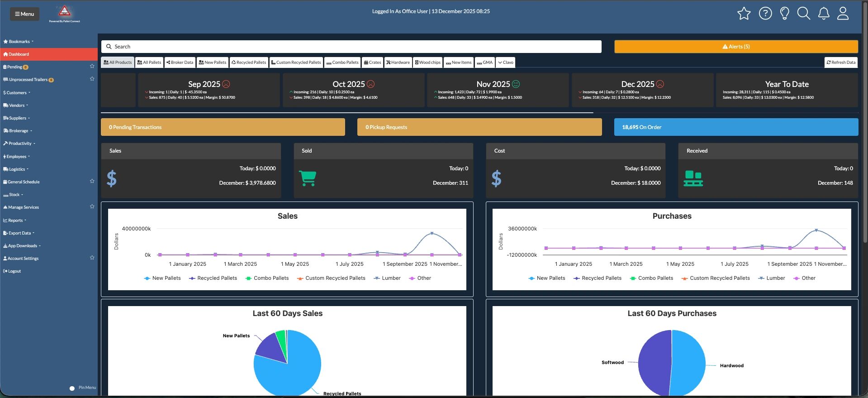Click the dashboard Search input field

(x=351, y=47)
